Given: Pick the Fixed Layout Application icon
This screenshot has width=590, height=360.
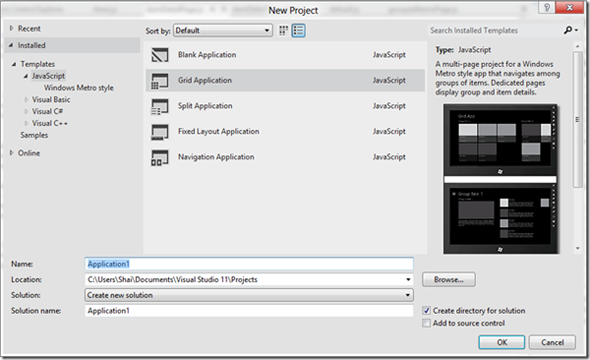Looking at the screenshot, I should tap(160, 132).
